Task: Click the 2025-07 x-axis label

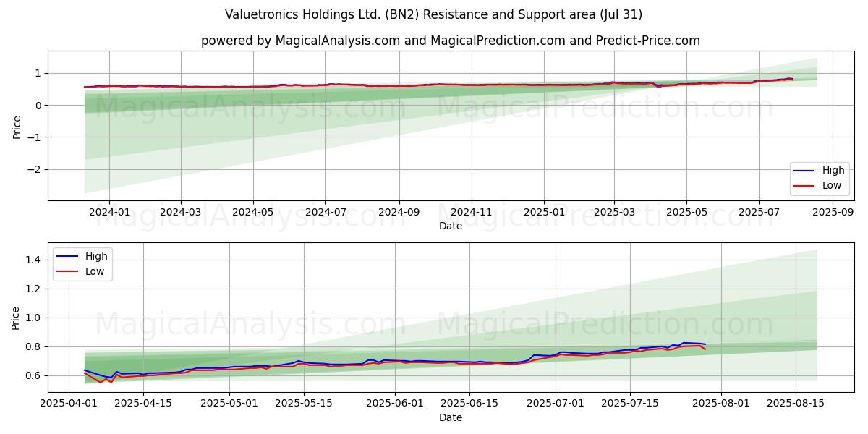Action: click(759, 213)
